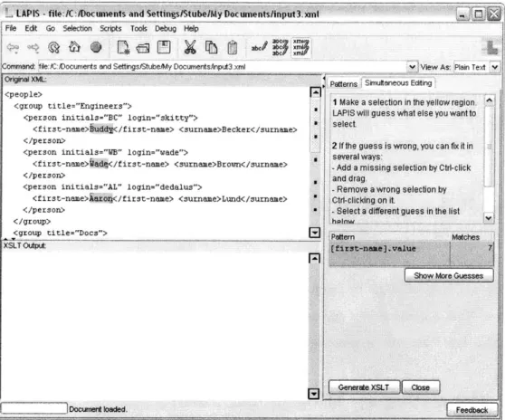Click LAPIS logo icon at toolbar right
Viewport: 505px width, 420px height.
pyautogui.click(x=491, y=47)
